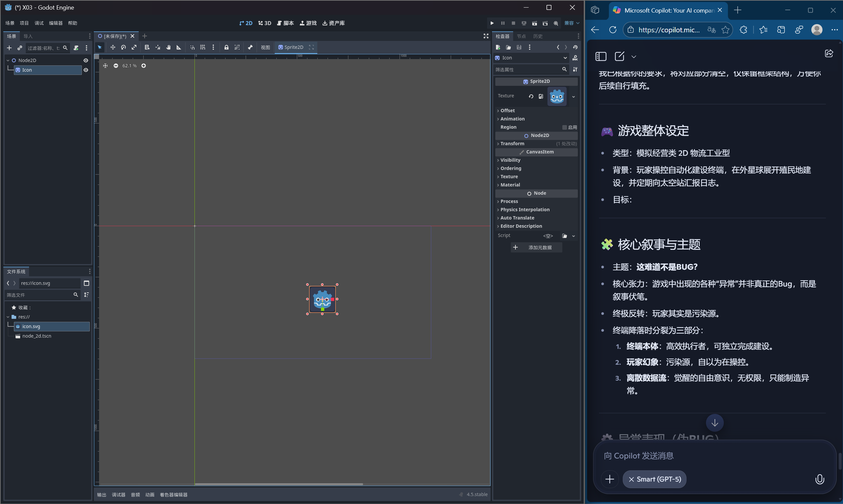Open the editor history icon in Inspector

pos(575,47)
